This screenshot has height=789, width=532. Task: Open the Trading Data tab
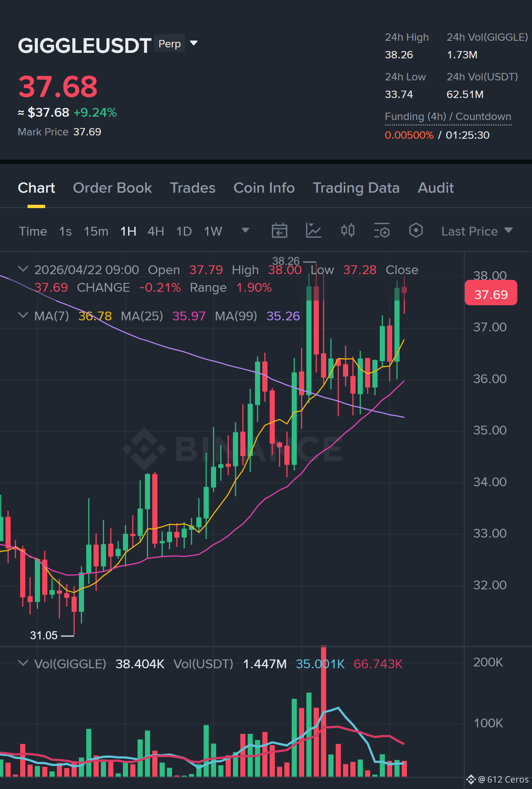point(356,188)
